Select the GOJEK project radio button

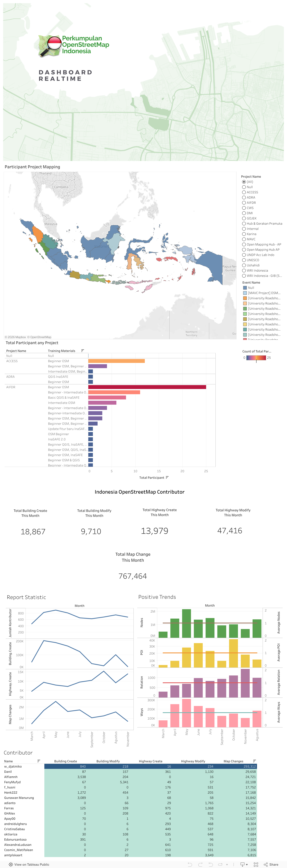tap(244, 218)
